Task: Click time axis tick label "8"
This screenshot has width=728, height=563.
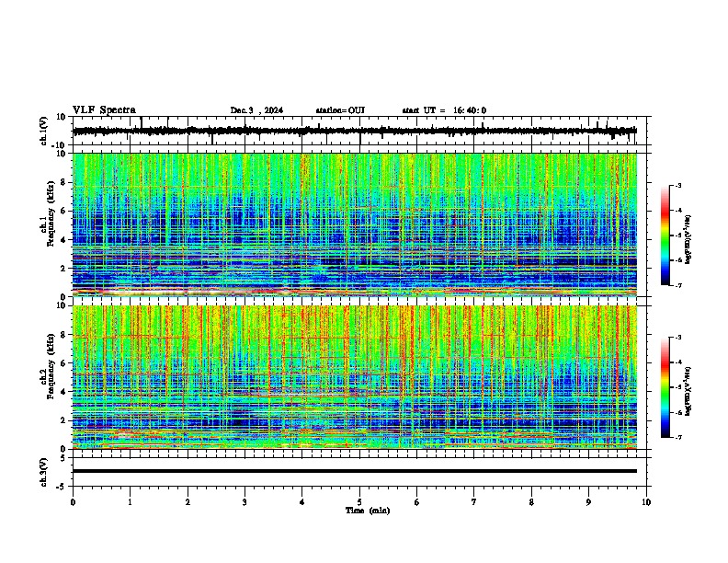Action: [x=531, y=502]
